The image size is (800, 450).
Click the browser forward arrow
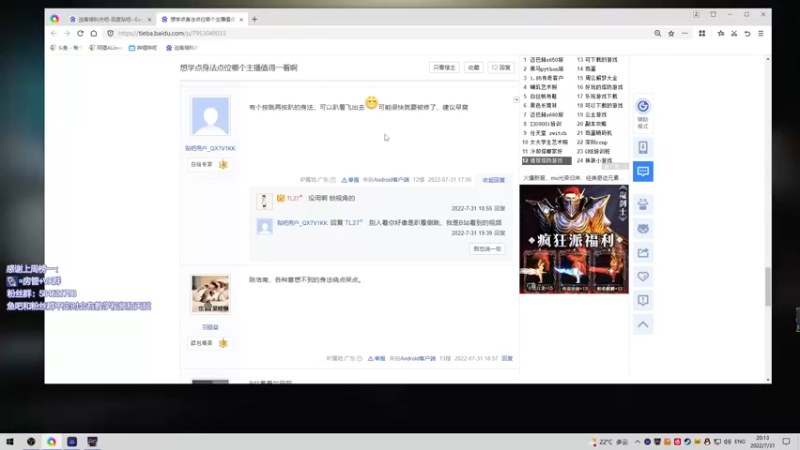(67, 33)
